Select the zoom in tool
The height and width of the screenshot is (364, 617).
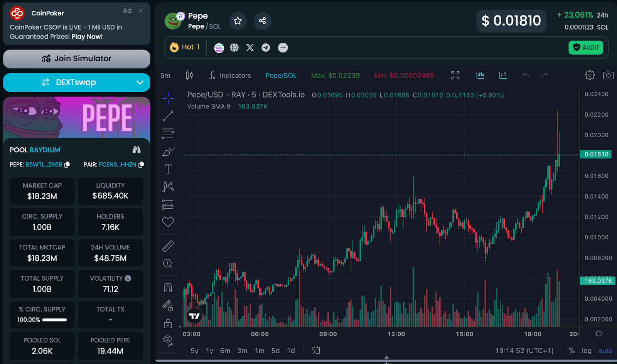(x=168, y=263)
